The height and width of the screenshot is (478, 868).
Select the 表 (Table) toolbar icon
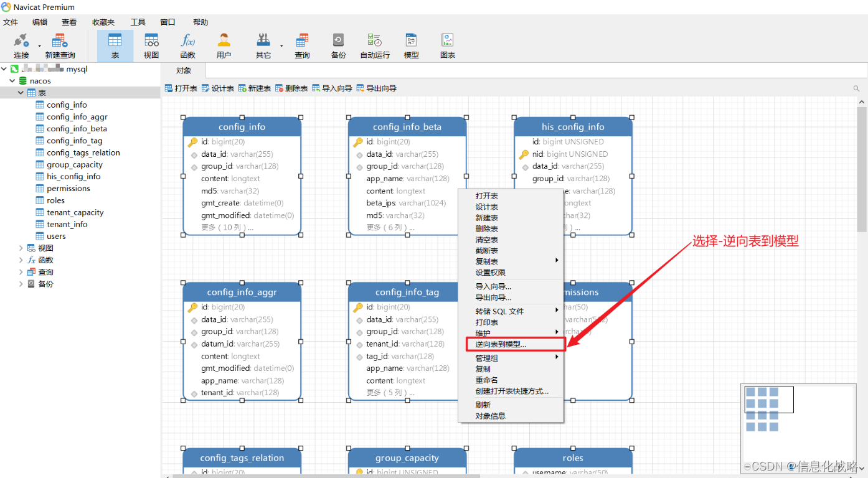click(x=115, y=46)
